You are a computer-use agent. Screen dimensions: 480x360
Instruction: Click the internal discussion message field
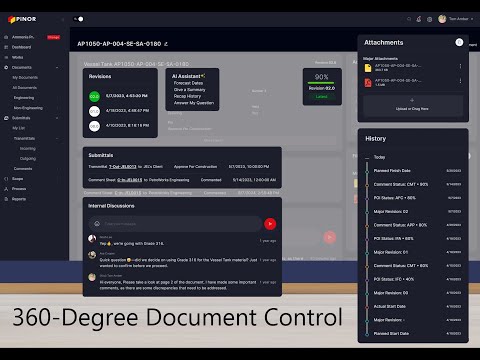point(175,224)
